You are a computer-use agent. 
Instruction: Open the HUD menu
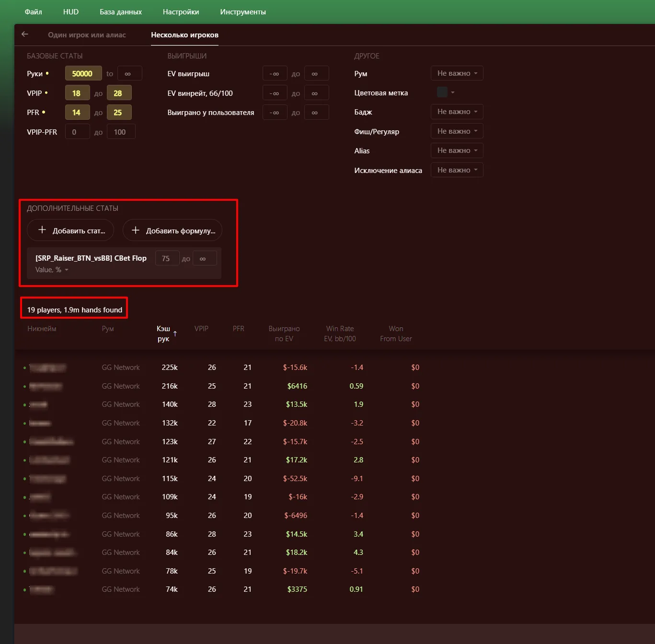[71, 12]
